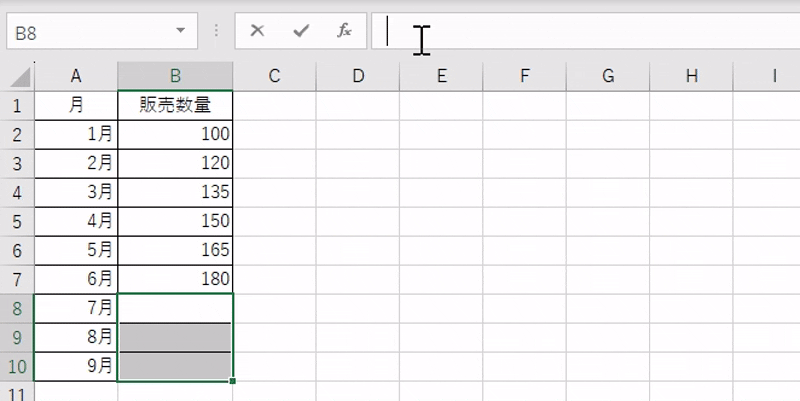The height and width of the screenshot is (401, 800).
Task: Select column F header
Action: click(524, 76)
